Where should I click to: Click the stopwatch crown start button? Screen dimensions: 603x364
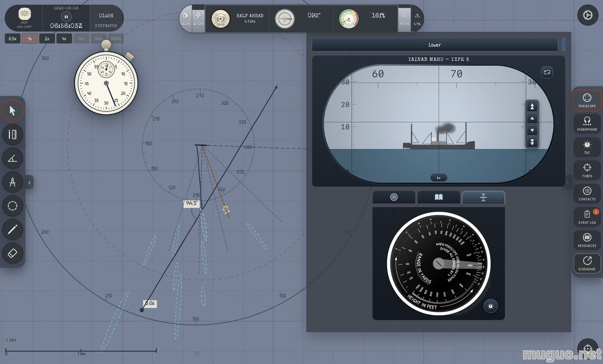106,44
